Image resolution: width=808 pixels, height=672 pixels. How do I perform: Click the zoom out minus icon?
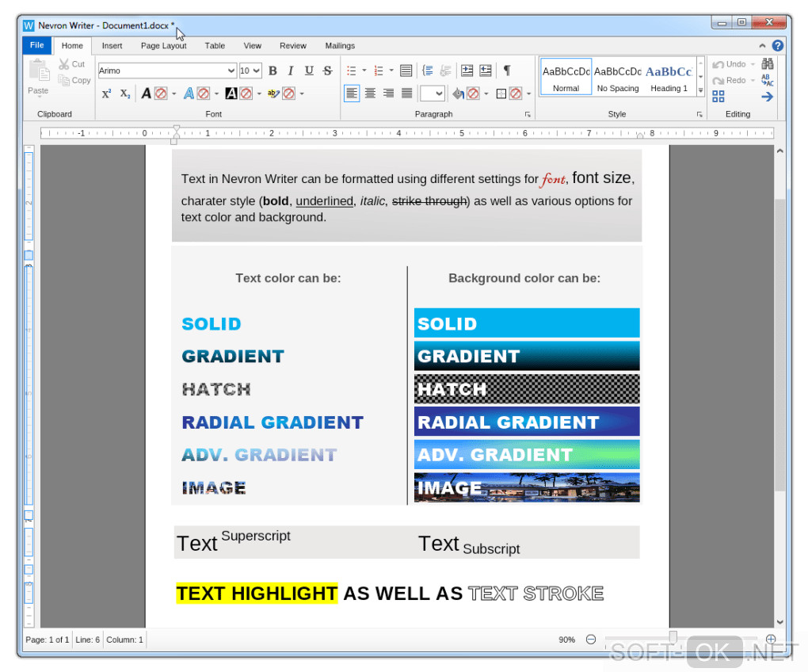click(x=591, y=640)
